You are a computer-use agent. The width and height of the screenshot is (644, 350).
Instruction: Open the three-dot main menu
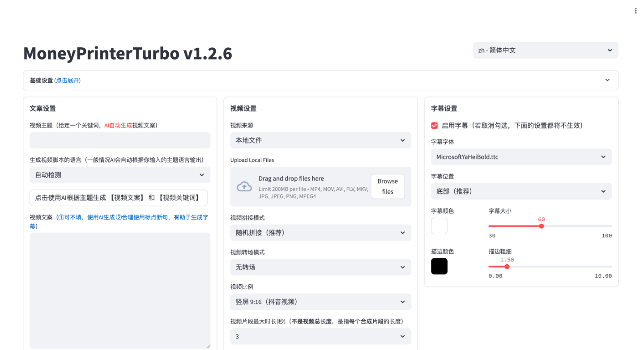[x=635, y=11]
